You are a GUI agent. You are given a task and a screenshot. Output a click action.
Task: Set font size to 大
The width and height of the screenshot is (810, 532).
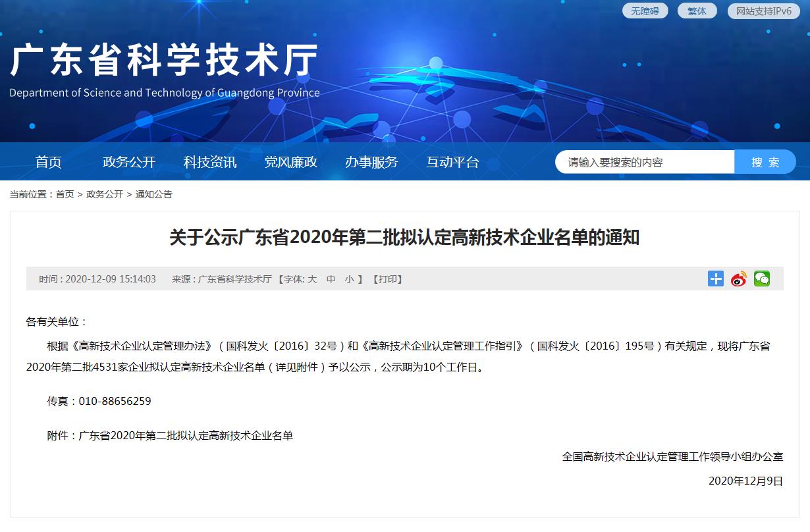311,279
